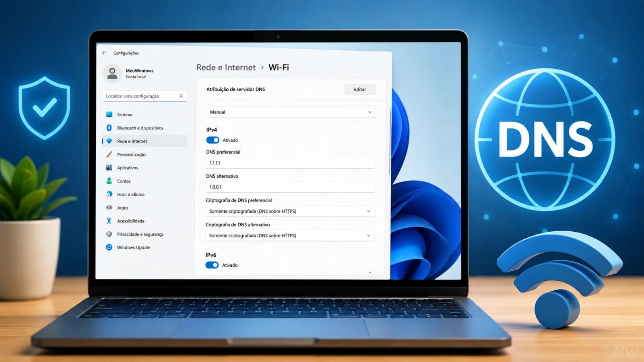Click the IPv6 section heading

(x=211, y=255)
